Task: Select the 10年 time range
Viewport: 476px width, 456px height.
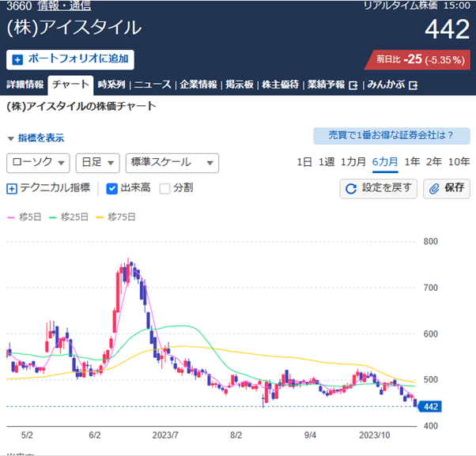Action: pos(459,162)
